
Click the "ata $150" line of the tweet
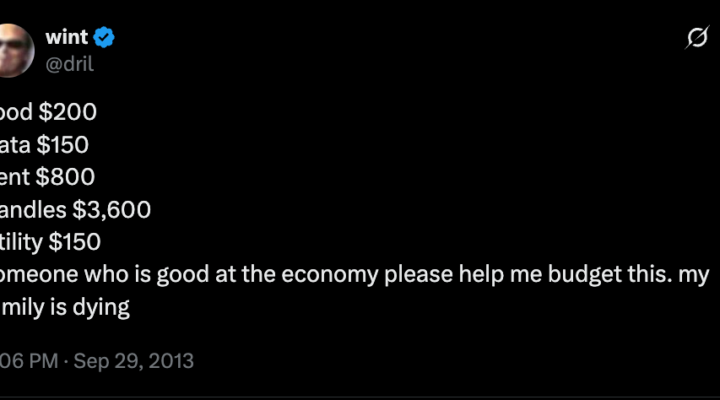coord(44,145)
